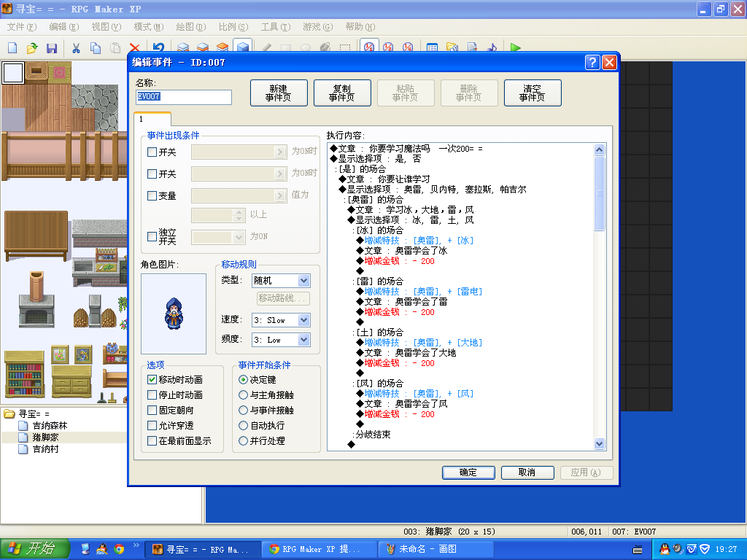This screenshot has height=560, width=747.
Task: Open the 频度 frequency dropdown
Action: pyautogui.click(x=304, y=340)
